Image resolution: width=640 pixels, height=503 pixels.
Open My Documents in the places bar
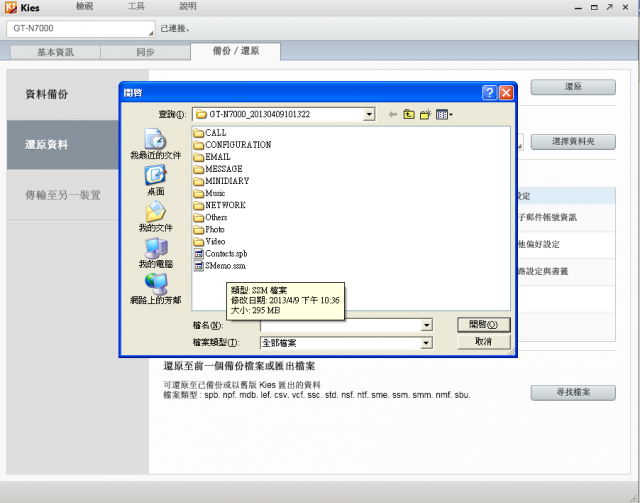155,216
